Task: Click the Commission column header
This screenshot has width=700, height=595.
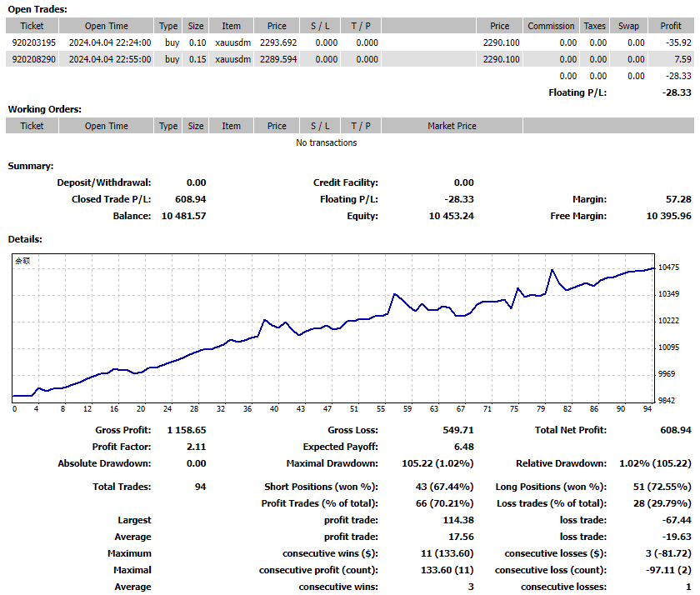Action: tap(551, 26)
